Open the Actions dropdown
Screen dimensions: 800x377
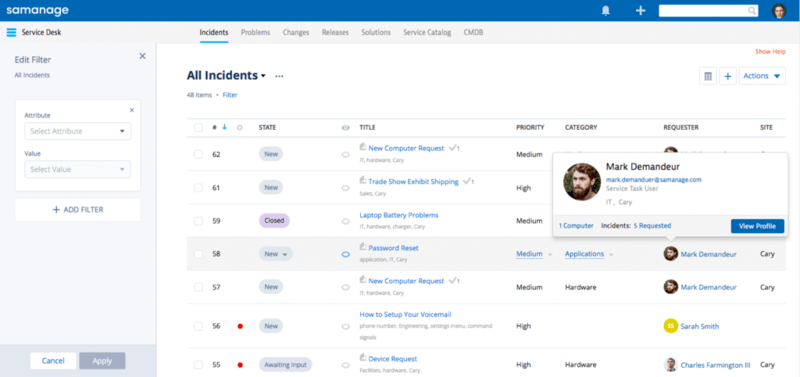[762, 76]
